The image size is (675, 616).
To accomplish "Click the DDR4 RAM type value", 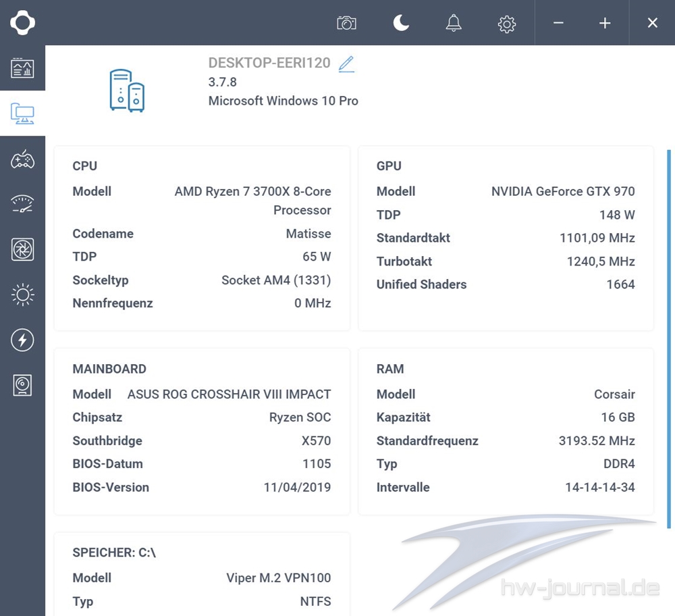I will [620, 463].
